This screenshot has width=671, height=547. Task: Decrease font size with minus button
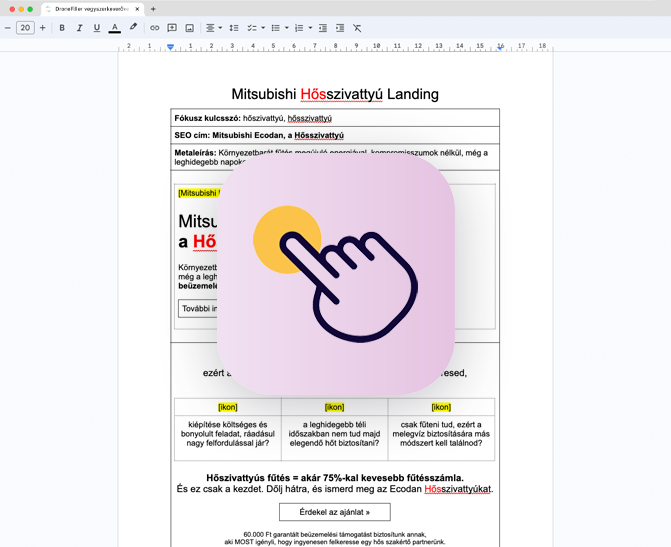(x=8, y=28)
